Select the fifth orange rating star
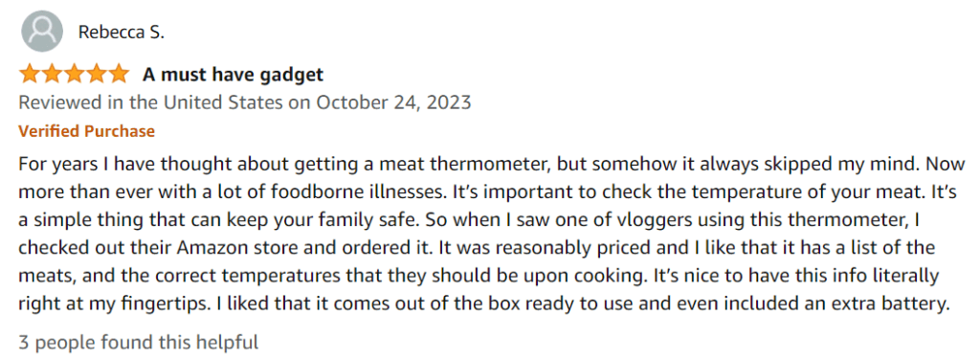980x360 pixels. 118,75
